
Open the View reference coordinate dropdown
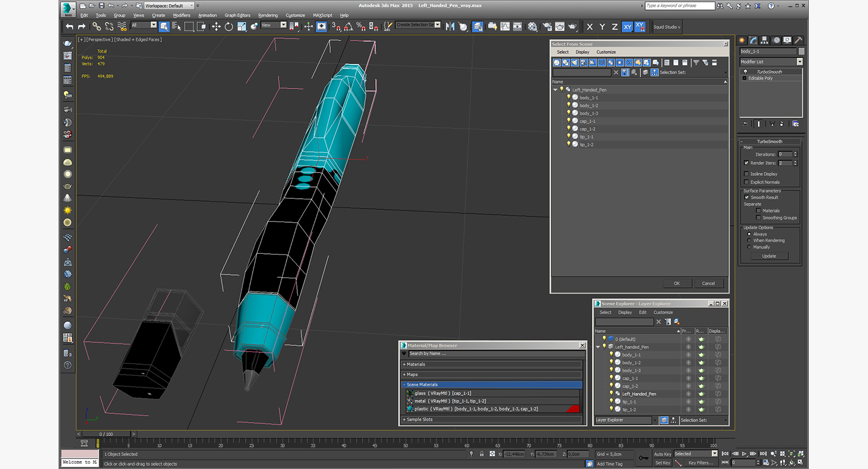click(274, 25)
